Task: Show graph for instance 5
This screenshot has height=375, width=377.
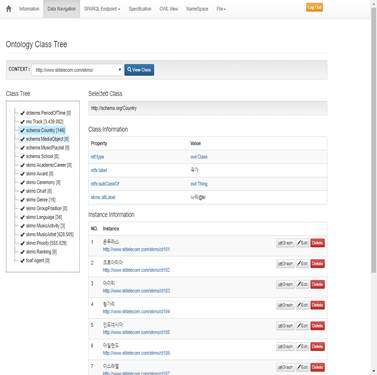Action: [285, 326]
